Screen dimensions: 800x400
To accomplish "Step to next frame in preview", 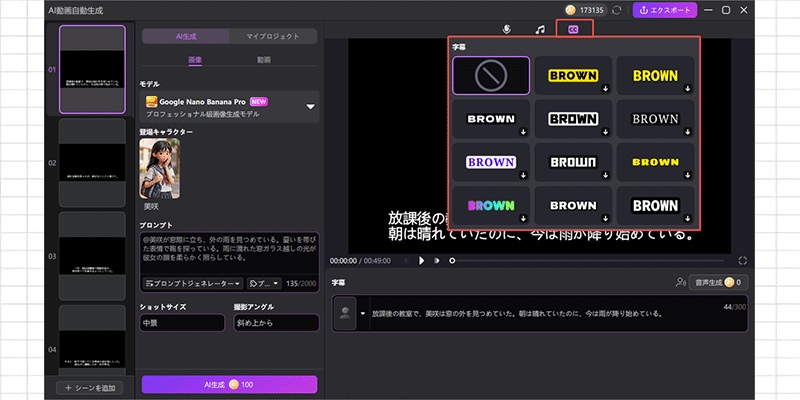I will pyautogui.click(x=436, y=261).
